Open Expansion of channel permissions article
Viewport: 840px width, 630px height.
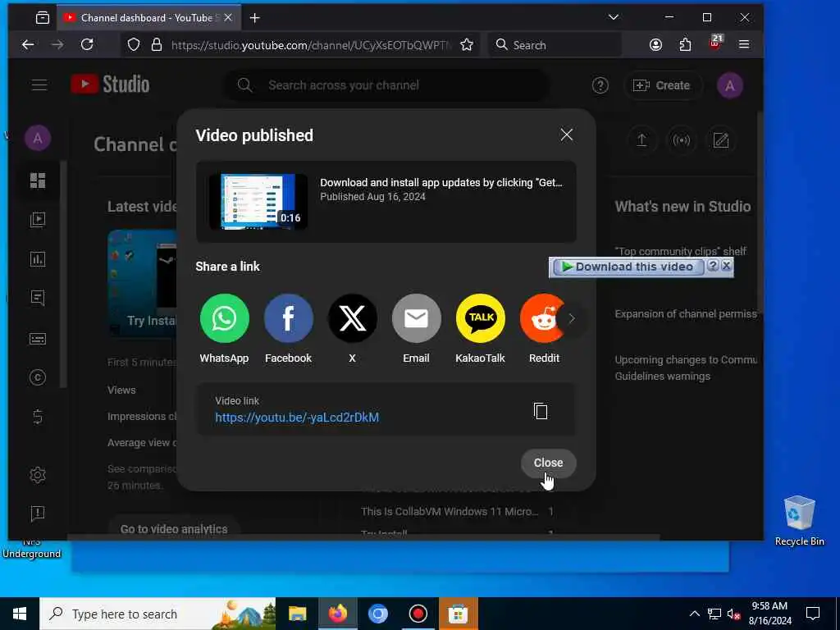(686, 314)
